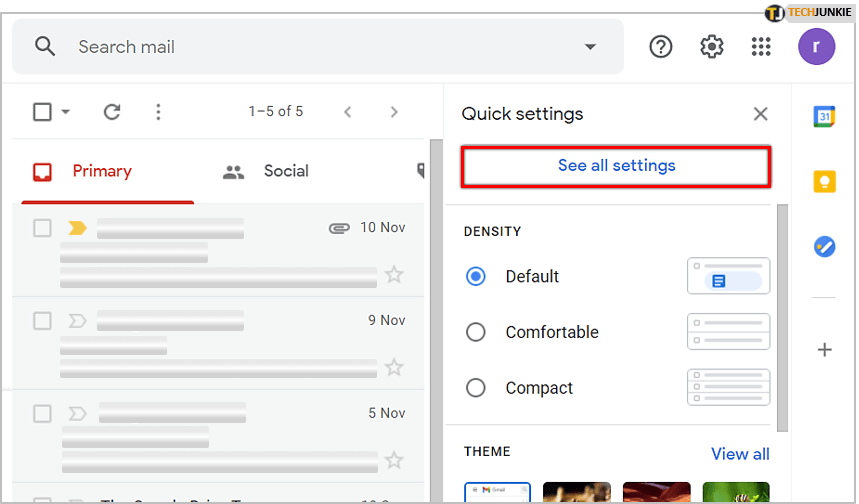Image resolution: width=859 pixels, height=504 pixels.
Task: Open Google Calendar from the side panel
Action: click(x=824, y=116)
